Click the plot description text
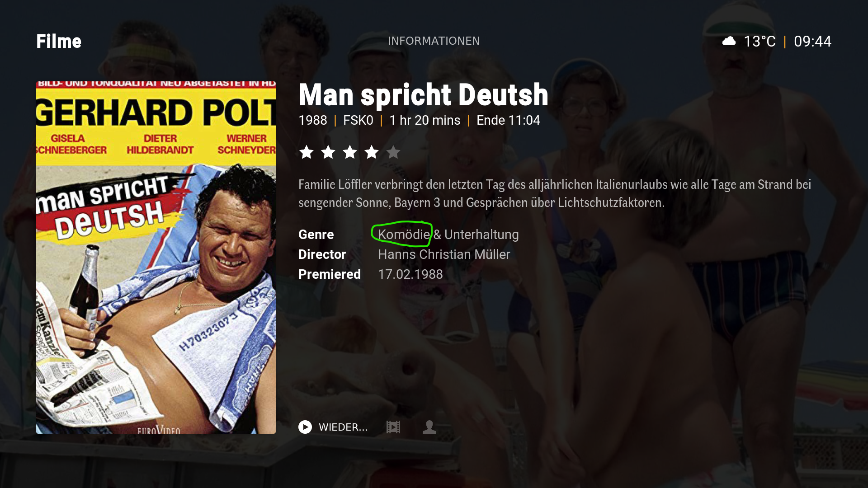868x488 pixels. coord(555,193)
